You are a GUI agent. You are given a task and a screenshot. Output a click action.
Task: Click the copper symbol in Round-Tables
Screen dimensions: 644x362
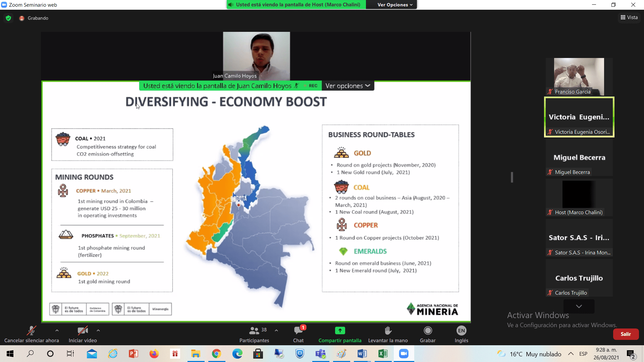point(342,225)
